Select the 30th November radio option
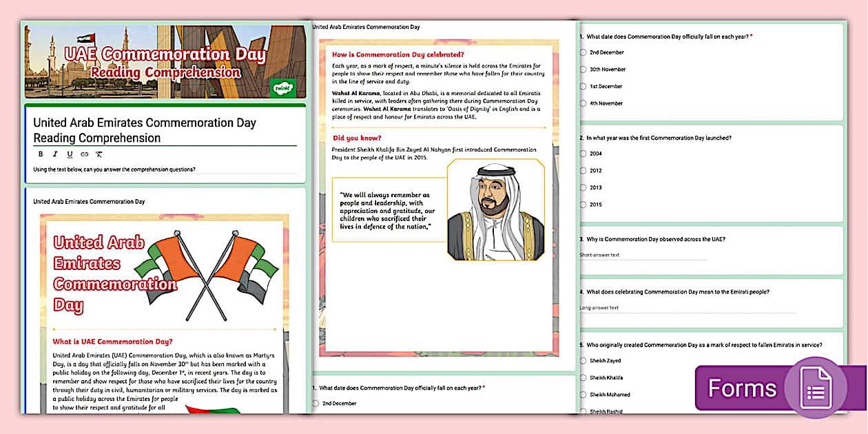The height and width of the screenshot is (434, 868). pyautogui.click(x=583, y=69)
